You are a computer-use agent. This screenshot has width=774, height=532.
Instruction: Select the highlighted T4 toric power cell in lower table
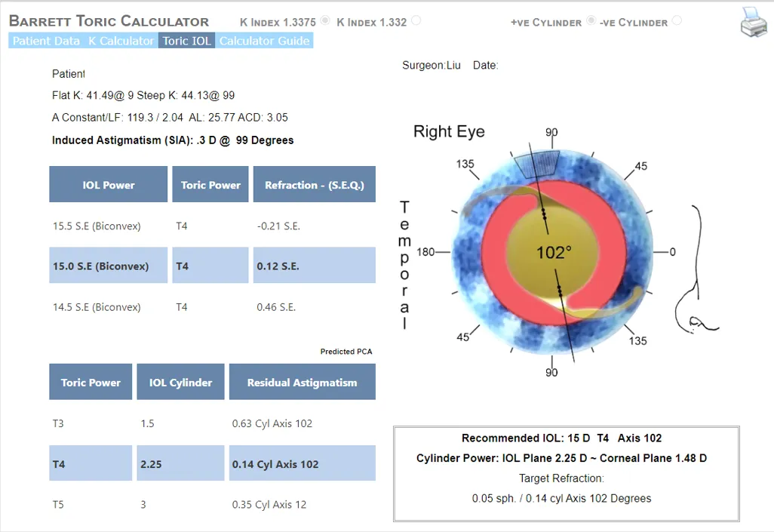click(x=91, y=463)
